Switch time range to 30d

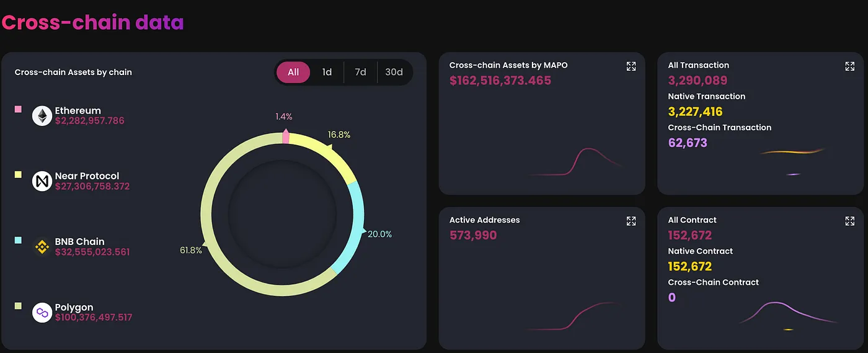[394, 73]
